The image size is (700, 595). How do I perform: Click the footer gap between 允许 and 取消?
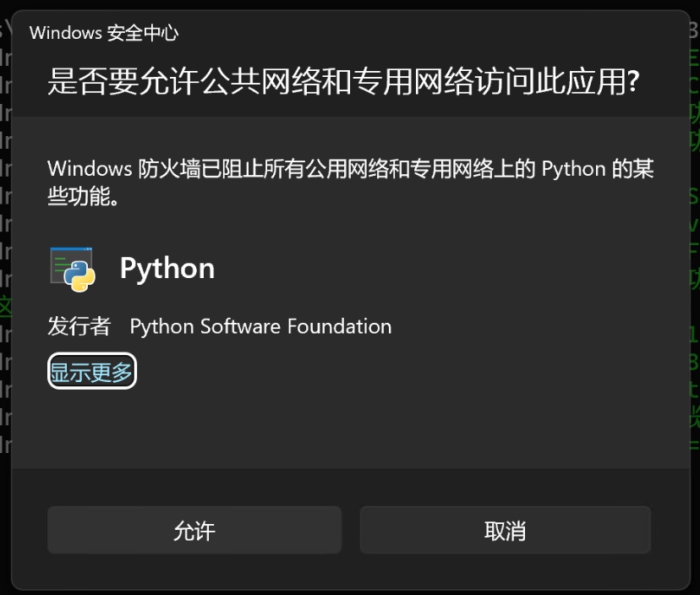[x=351, y=530]
